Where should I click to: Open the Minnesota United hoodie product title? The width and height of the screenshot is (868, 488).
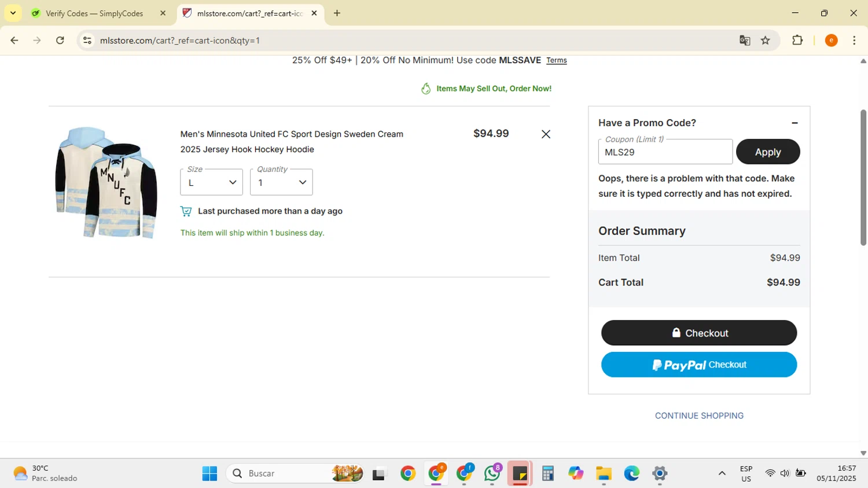pyautogui.click(x=292, y=142)
